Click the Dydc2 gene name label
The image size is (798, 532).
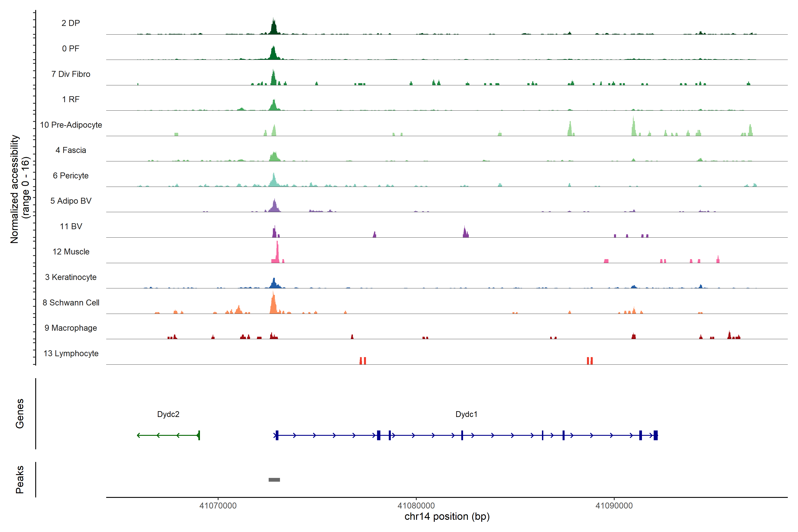coord(168,414)
